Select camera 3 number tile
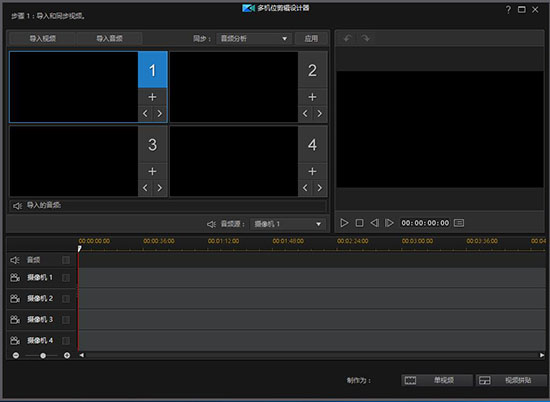Image resolution: width=550 pixels, height=402 pixels. tap(152, 145)
